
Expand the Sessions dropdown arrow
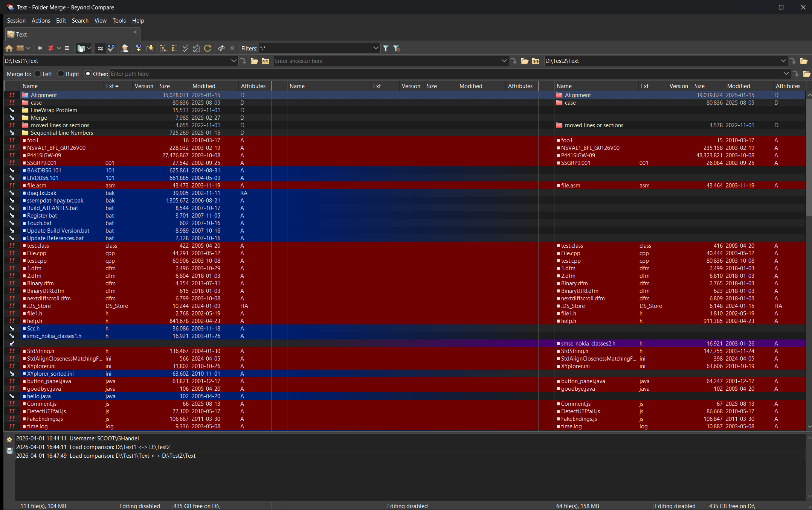(x=28, y=48)
